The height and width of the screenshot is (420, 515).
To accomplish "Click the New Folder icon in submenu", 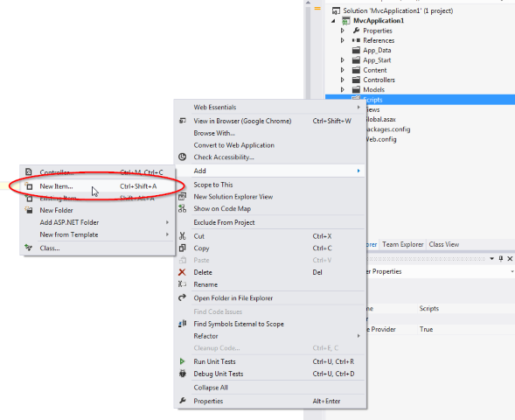I will pos(29,210).
